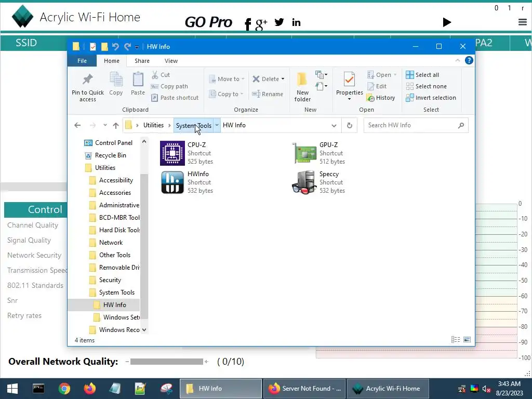This screenshot has width=532, height=399.
Task: Click the Paste ribbon button
Action: click(138, 84)
